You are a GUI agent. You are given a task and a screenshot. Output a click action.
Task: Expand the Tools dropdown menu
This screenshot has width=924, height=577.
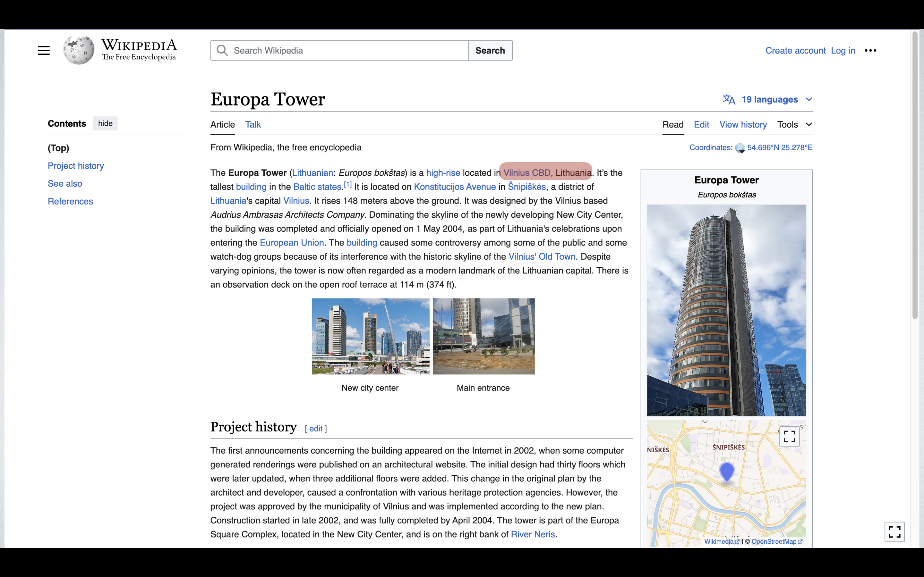click(x=794, y=124)
